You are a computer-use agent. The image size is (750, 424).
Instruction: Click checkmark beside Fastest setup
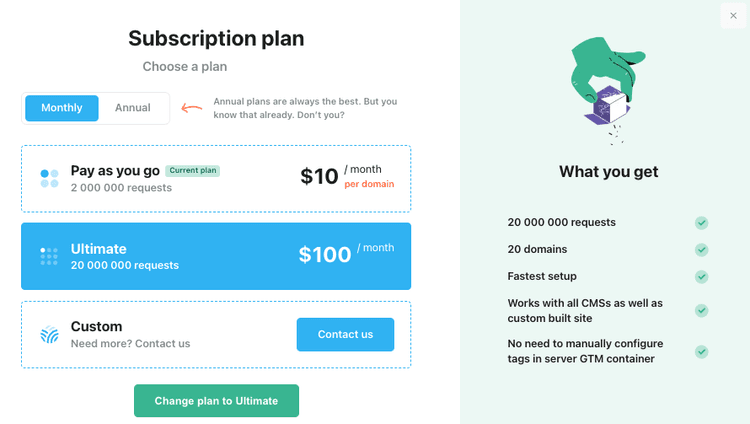tap(702, 276)
